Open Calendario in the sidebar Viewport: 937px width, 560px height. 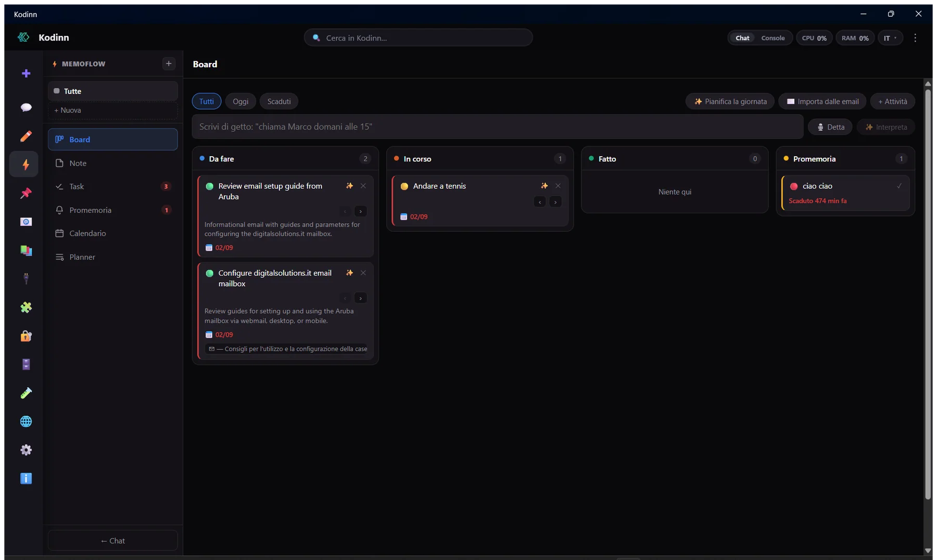click(113, 233)
